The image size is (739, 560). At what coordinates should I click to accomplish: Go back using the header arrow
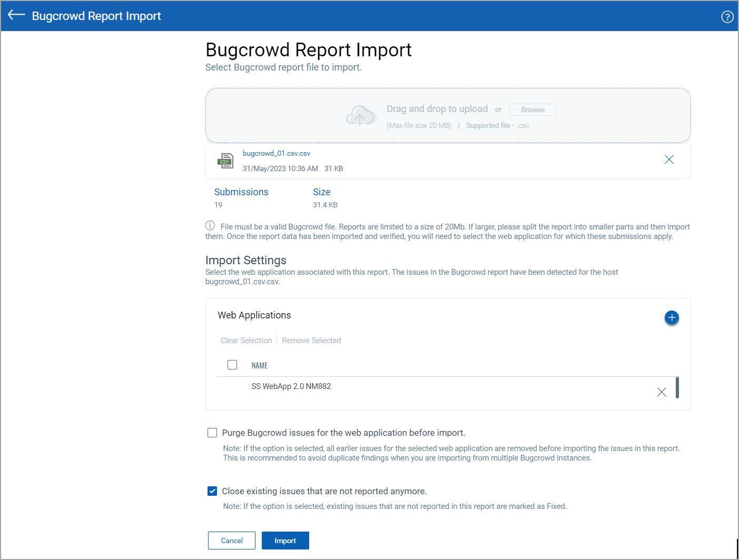16,15
